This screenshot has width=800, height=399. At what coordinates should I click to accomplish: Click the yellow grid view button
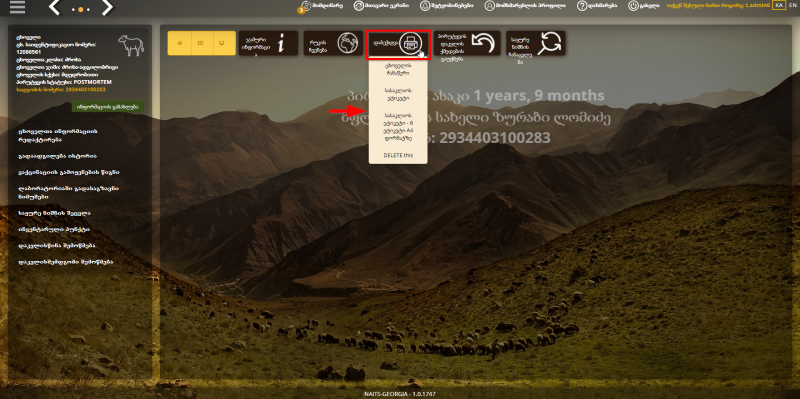tap(202, 43)
